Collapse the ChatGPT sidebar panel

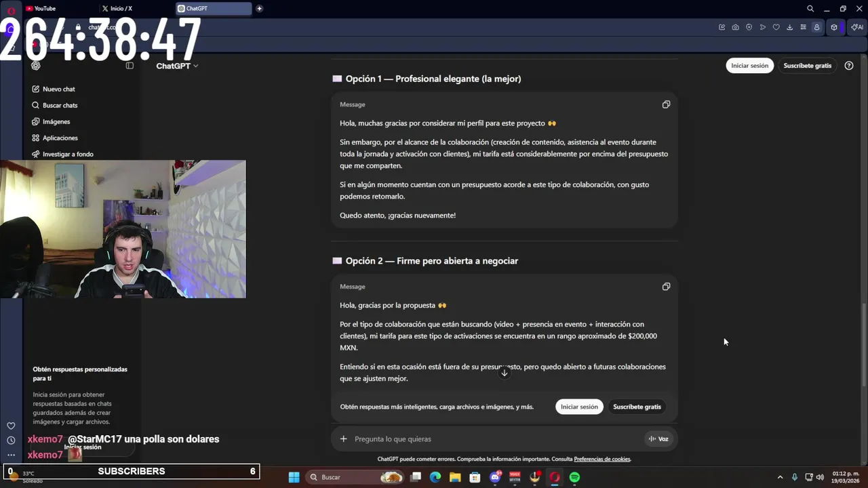pos(130,66)
